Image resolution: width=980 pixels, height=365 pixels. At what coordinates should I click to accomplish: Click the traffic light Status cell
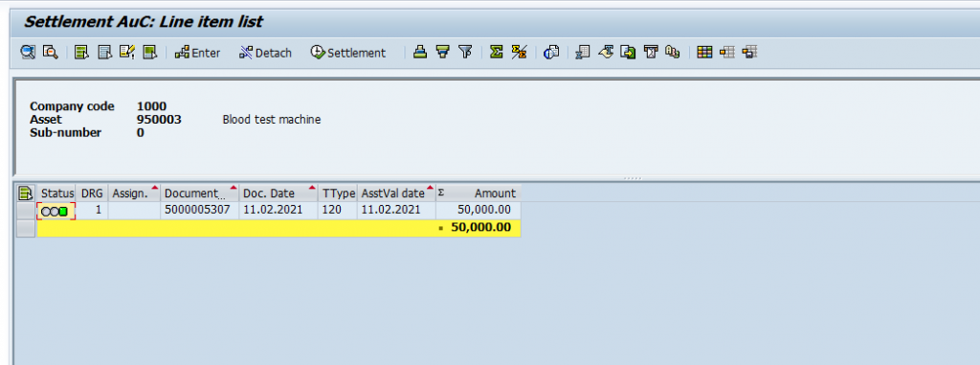click(x=56, y=211)
